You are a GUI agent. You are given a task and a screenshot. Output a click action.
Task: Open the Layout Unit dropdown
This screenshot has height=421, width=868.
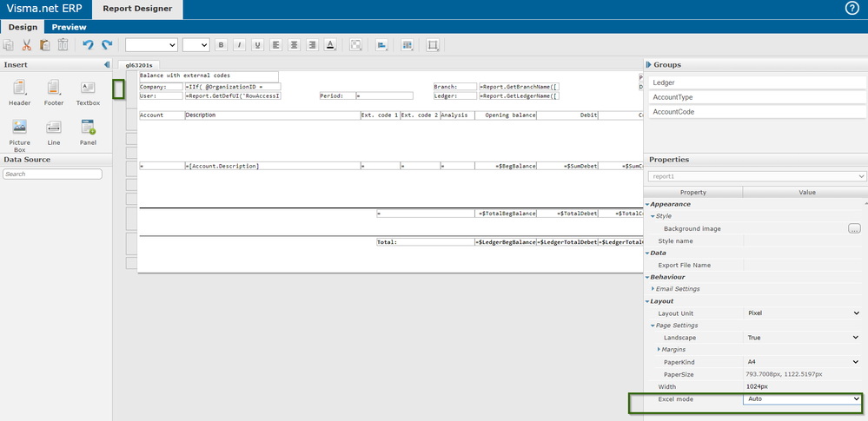802,313
